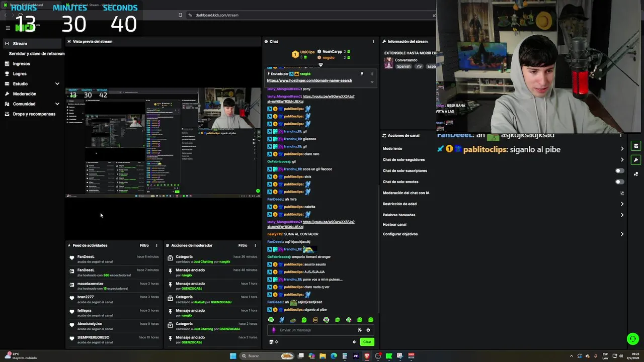Open the shop icon below chat input
Screen dimensions: 644x362
click(272, 342)
